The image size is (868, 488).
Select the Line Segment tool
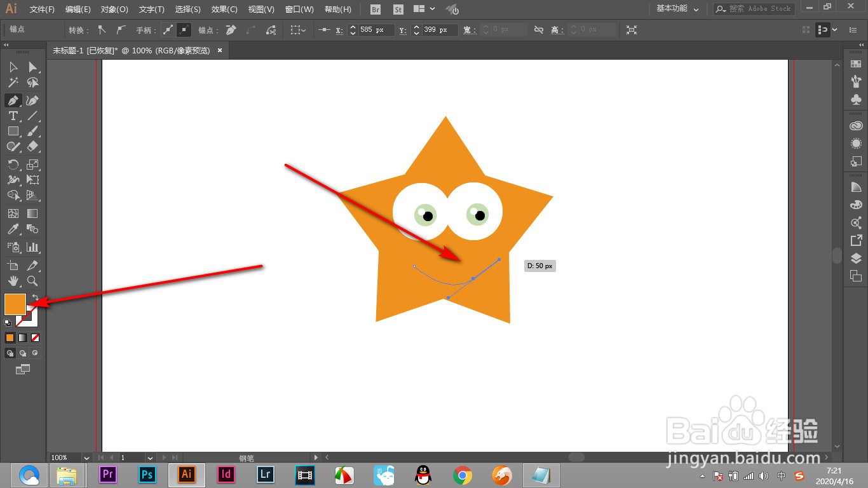click(x=32, y=116)
